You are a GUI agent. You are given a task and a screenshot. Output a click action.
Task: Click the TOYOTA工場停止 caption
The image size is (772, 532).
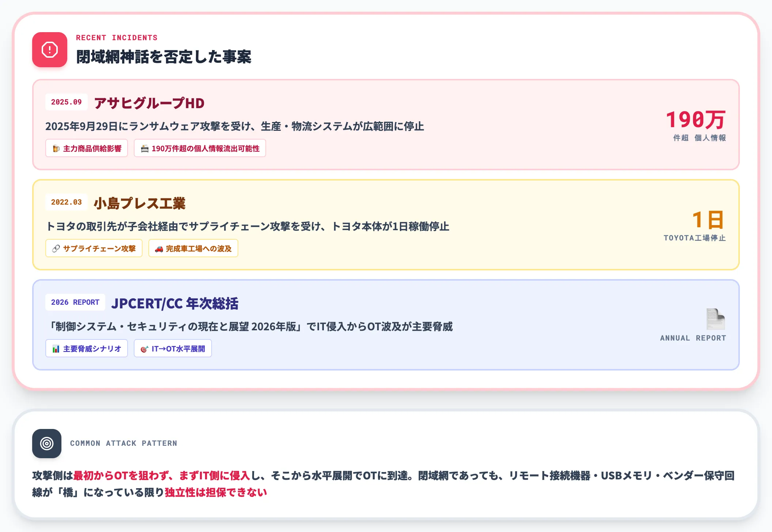(695, 238)
